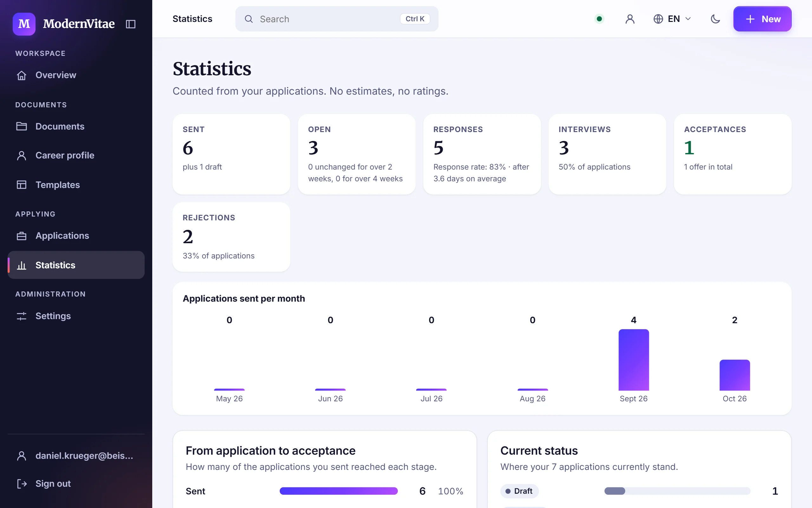This screenshot has height=508, width=812.
Task: Click the Sign out arrow icon
Action: (22, 484)
